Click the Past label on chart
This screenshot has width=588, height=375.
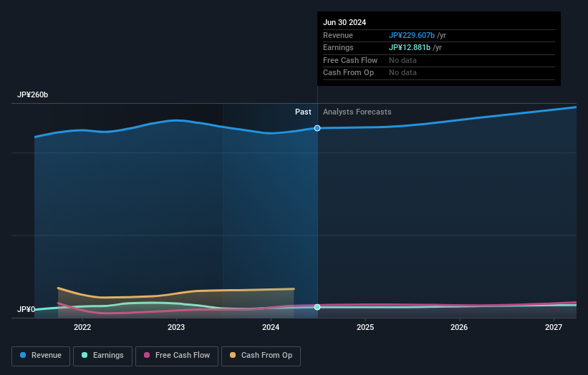click(x=303, y=112)
